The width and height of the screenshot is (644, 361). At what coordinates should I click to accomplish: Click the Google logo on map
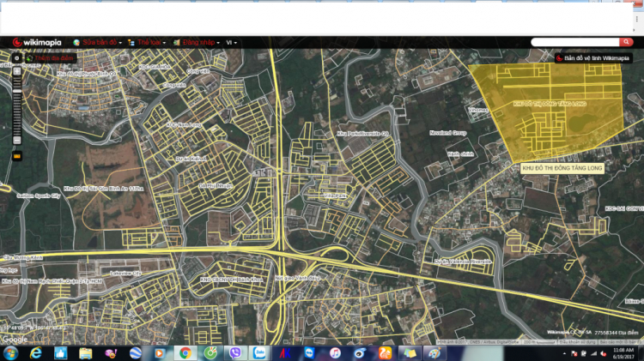(15, 340)
